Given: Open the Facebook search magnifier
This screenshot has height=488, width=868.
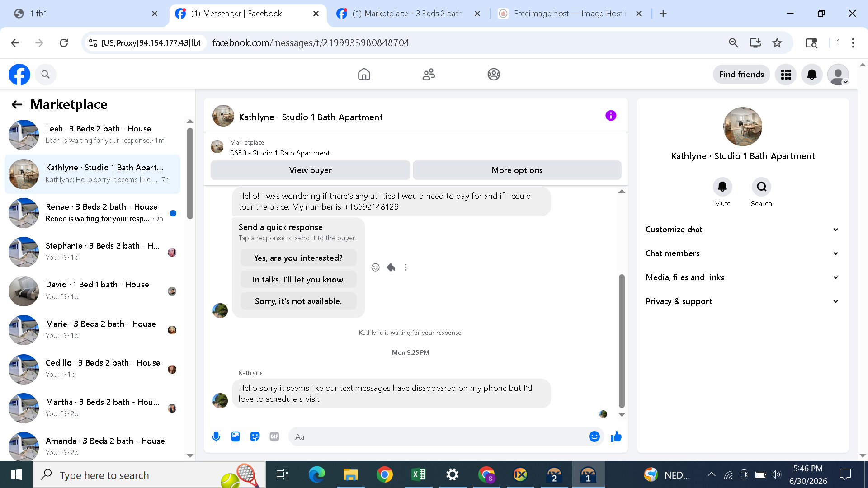Looking at the screenshot, I should tap(45, 75).
